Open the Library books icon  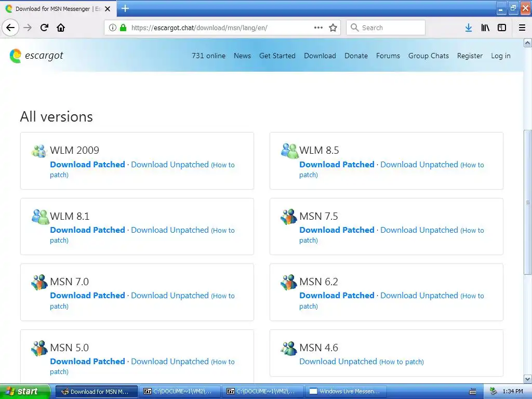point(485,28)
